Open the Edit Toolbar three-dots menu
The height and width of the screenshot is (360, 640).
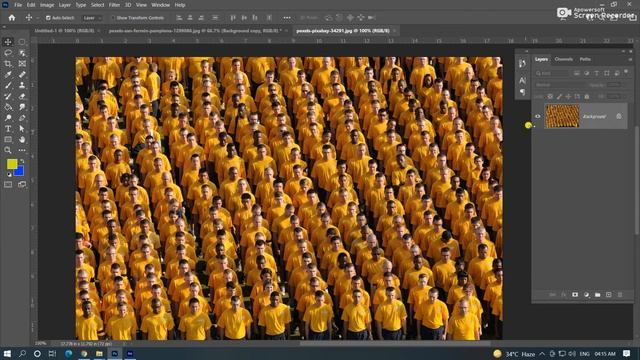pos(22,150)
